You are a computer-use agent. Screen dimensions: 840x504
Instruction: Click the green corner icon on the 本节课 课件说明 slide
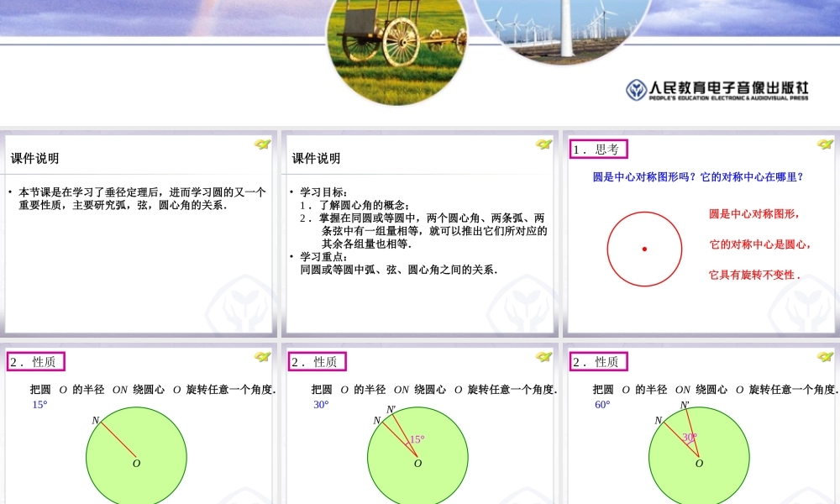point(262,144)
